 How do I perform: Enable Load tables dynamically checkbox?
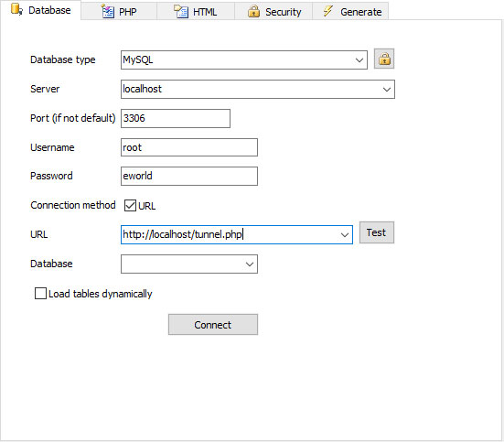tap(40, 294)
